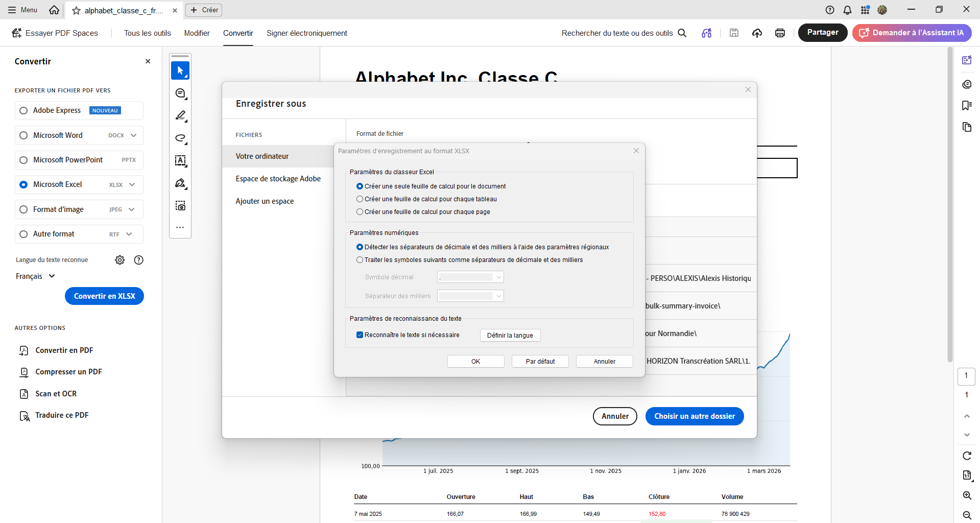Image resolution: width=980 pixels, height=523 pixels.
Task: Click Définir la langue button
Action: pyautogui.click(x=510, y=335)
